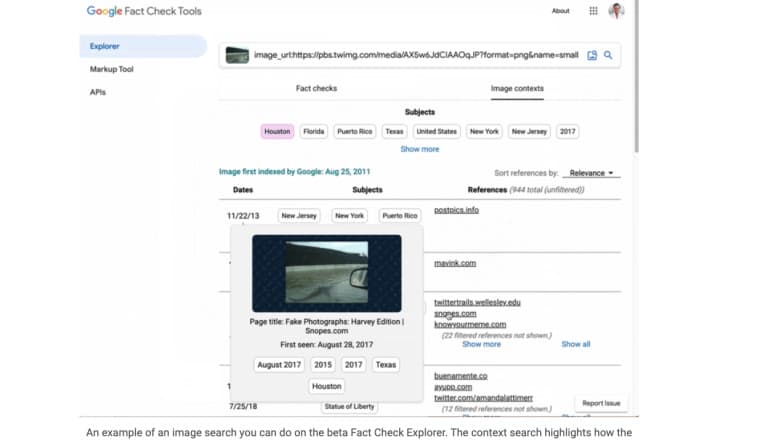Open the Google apps grid
The height and width of the screenshot is (443, 760).
coord(593,11)
